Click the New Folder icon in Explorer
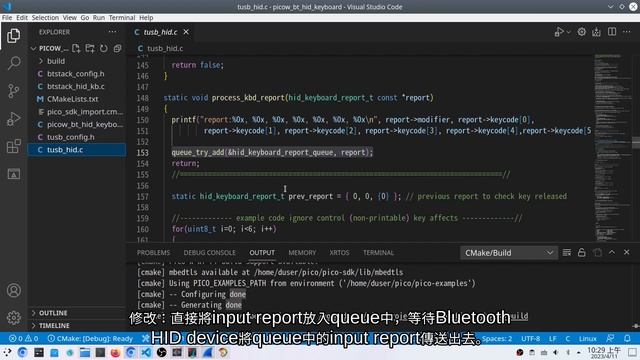640x360 pixels. (x=90, y=48)
